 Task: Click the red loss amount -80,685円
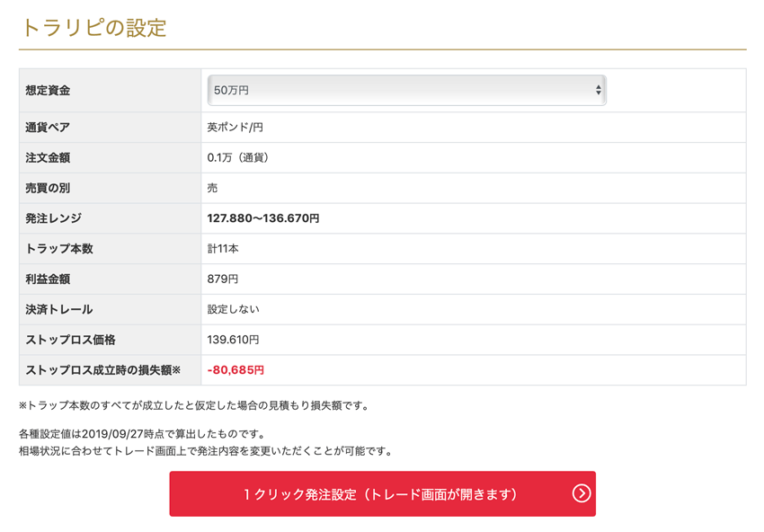click(x=235, y=370)
